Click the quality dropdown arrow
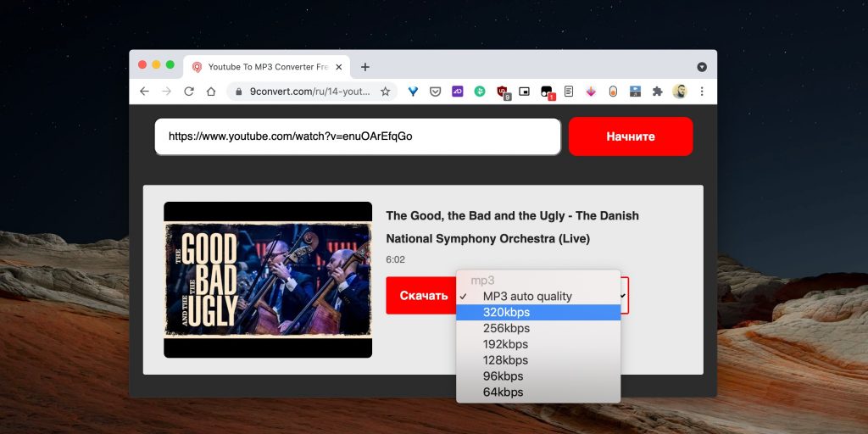868x434 pixels. click(x=623, y=296)
